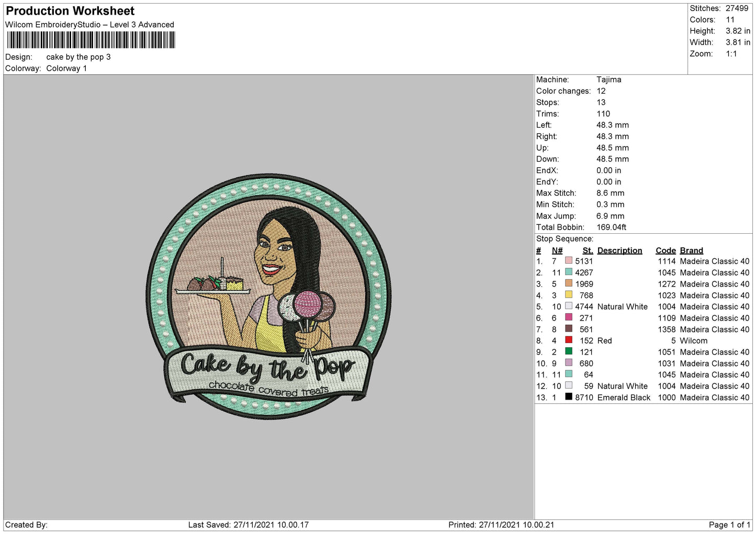Click the tan swatch for stop 3
The width and height of the screenshot is (756, 534).
[569, 283]
